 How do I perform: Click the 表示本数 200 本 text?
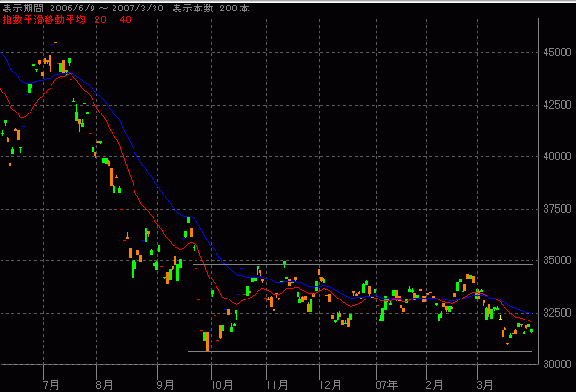point(211,9)
